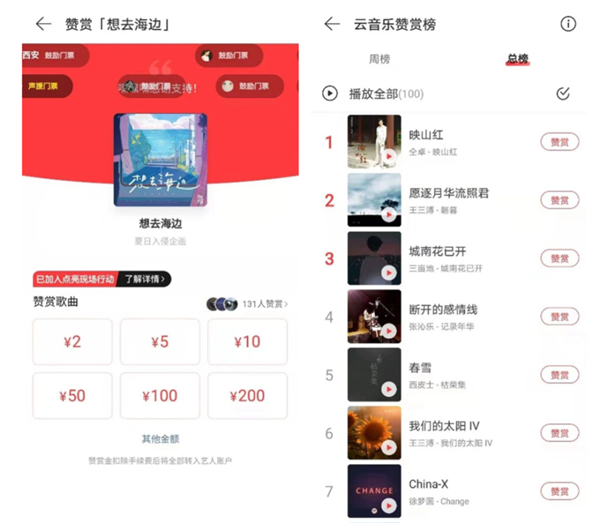The height and width of the screenshot is (523, 600).
Task: Tap the play-all circle icon
Action: point(330,93)
